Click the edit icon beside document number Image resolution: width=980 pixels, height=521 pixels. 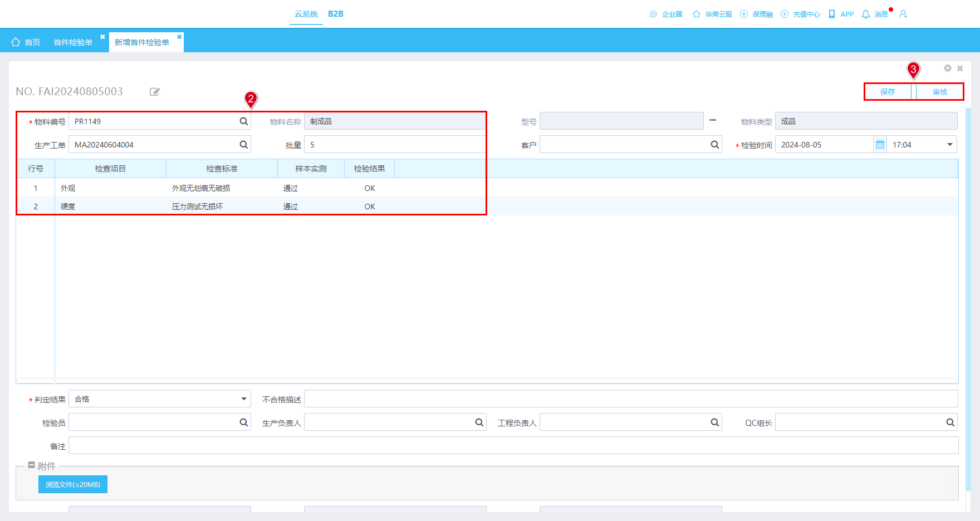pos(155,92)
